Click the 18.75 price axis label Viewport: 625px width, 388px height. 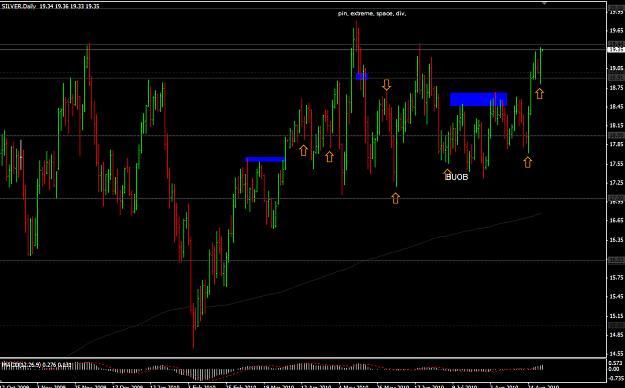(x=616, y=87)
